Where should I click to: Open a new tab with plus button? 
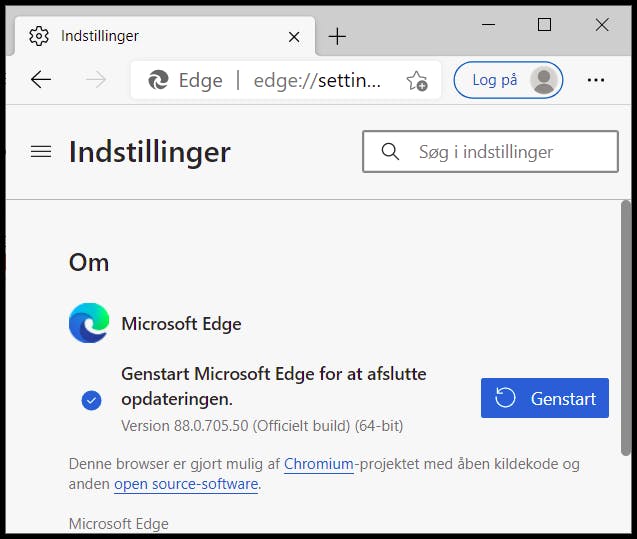click(x=337, y=37)
